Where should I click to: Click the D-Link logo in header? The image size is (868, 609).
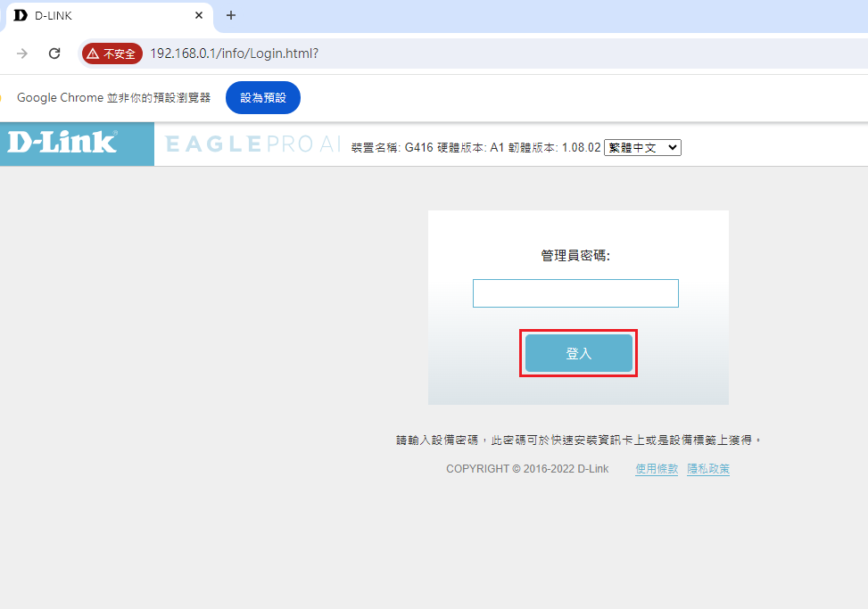62,143
